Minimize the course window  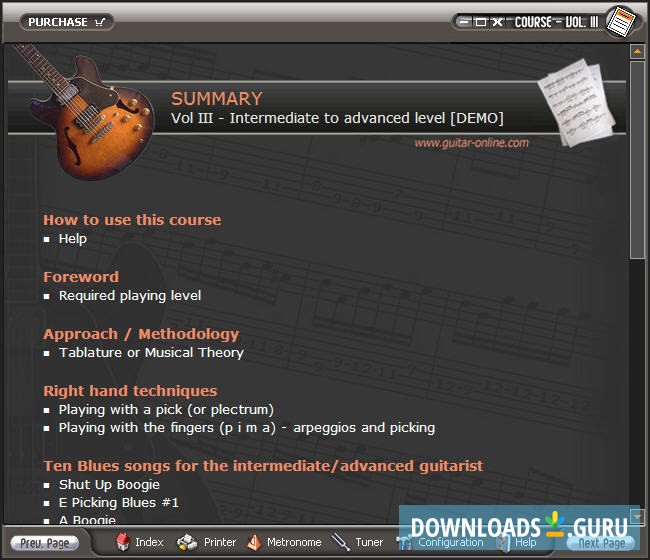tap(465, 22)
